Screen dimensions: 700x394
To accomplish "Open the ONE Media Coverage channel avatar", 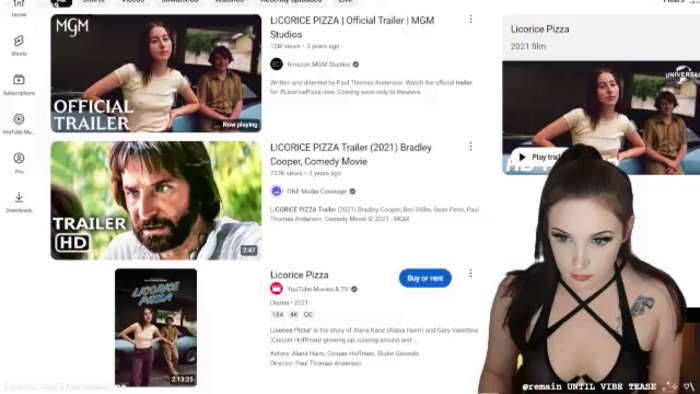I will [x=276, y=191].
